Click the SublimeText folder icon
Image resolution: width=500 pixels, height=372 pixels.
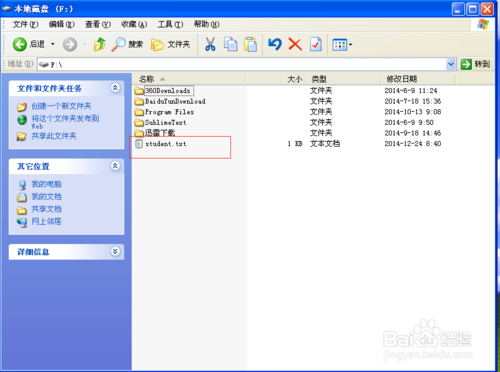pos(139,123)
